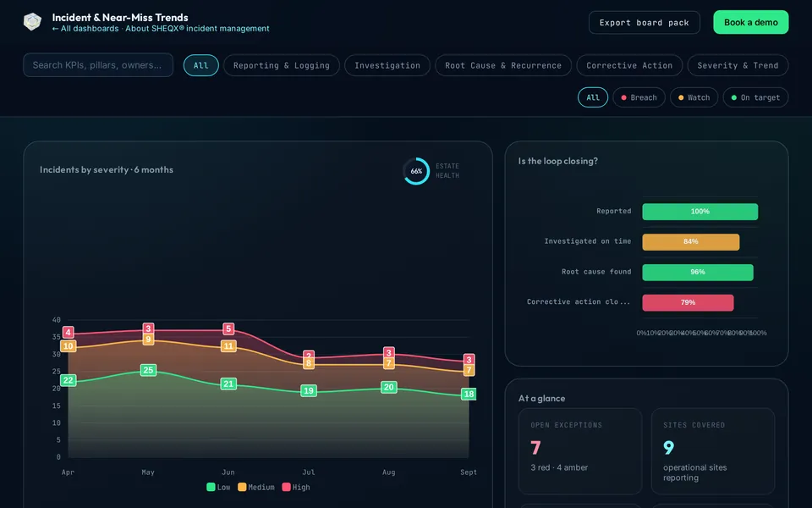Switch to Root Cause & Recurrence tab
812x508 pixels.
(502, 65)
